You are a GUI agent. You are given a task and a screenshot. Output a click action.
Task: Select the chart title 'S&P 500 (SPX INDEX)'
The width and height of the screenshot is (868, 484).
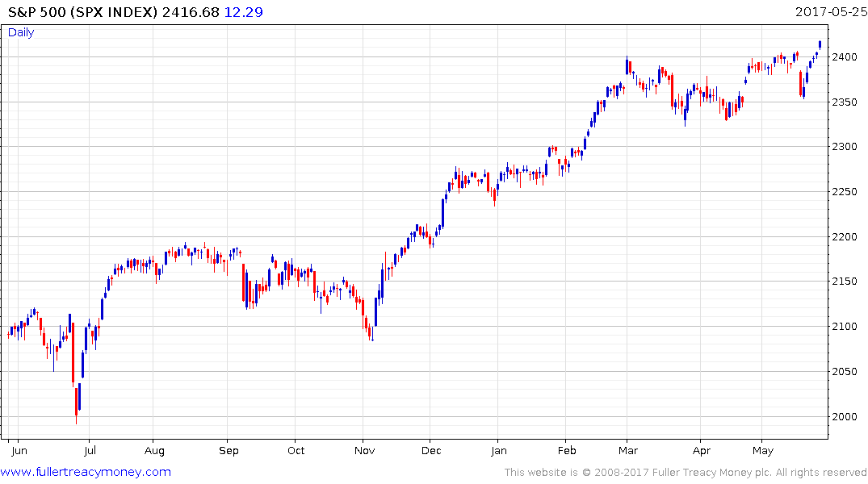point(82,12)
